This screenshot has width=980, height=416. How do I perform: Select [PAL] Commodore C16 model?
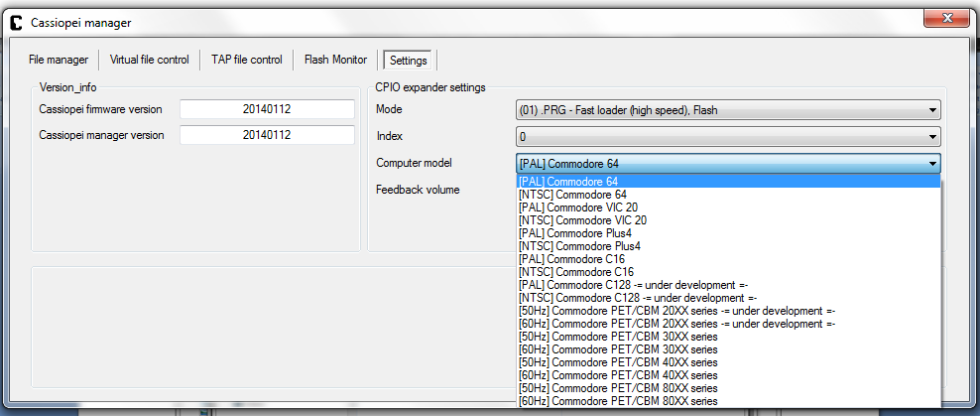571,259
